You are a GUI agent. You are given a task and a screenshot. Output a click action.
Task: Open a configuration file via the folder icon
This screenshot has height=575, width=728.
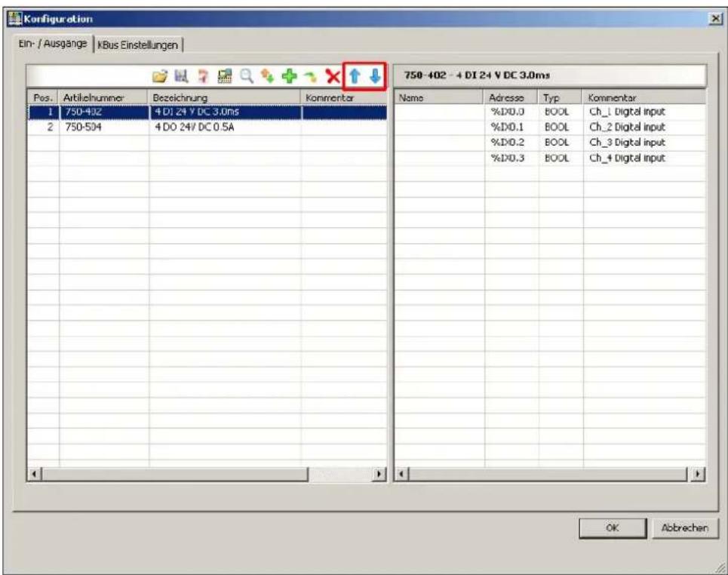click(159, 76)
